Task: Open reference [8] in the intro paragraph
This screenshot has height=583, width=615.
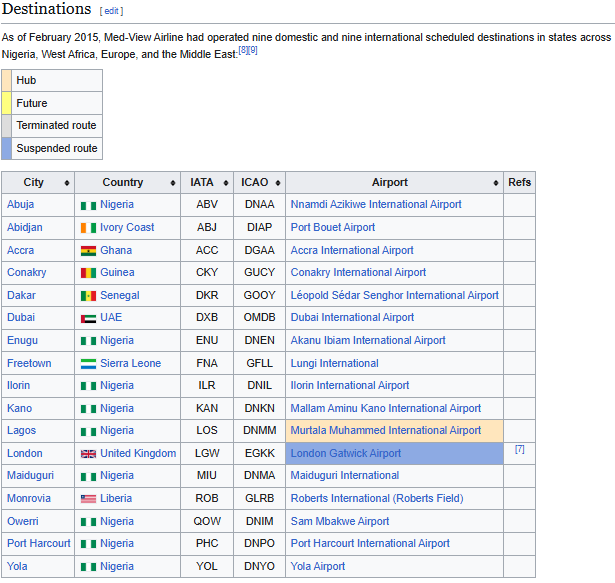Action: [244, 50]
